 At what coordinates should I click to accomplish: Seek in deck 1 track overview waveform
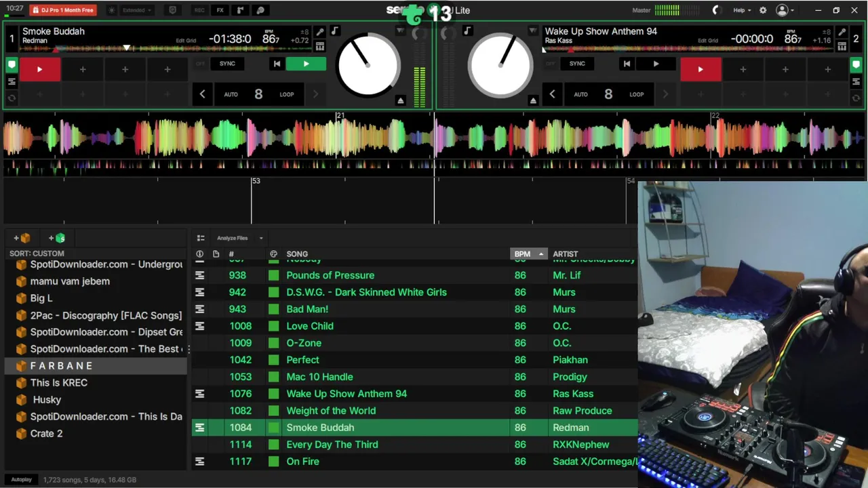tap(166, 49)
